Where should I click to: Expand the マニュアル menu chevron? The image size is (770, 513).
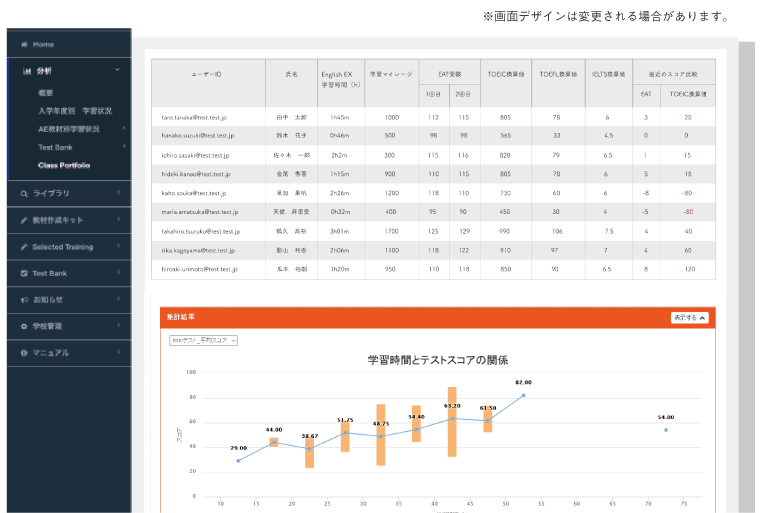[118, 352]
